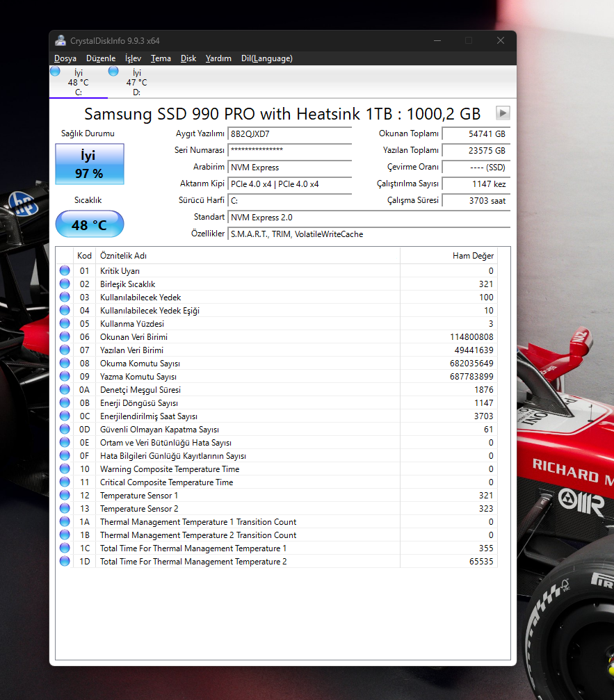The width and height of the screenshot is (614, 700).
Task: Click the Çalışma Süresi value 3703 saat
Action: click(x=476, y=200)
